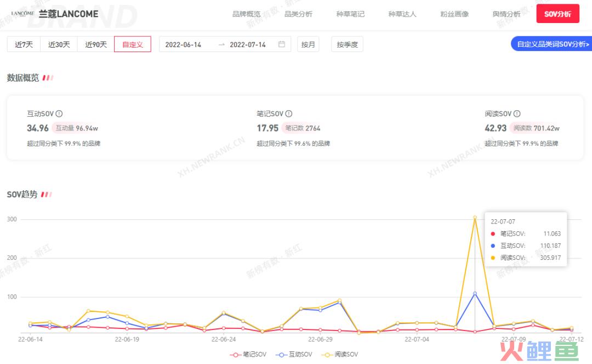
Task: Select the 近90天 time range
Action: pos(96,44)
